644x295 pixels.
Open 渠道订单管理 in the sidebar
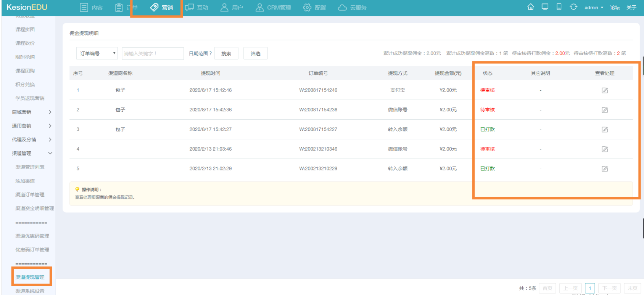point(30,195)
